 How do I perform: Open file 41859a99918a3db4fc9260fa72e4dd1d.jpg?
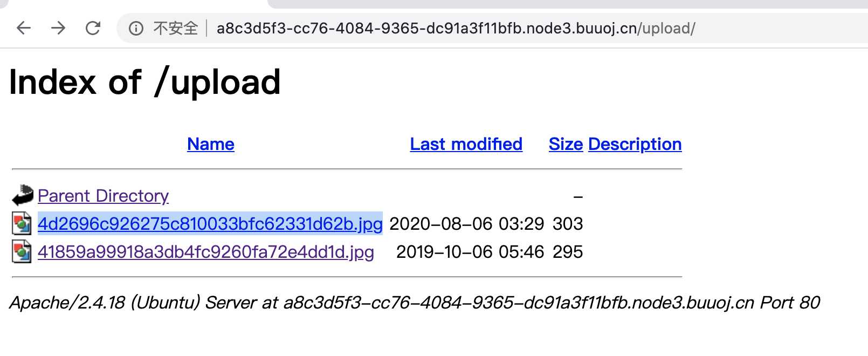point(206,252)
